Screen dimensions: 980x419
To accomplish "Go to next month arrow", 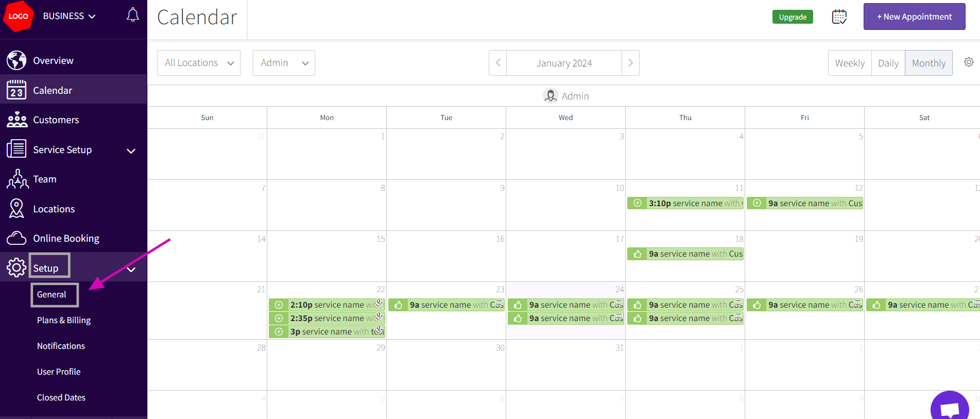I will point(630,63).
